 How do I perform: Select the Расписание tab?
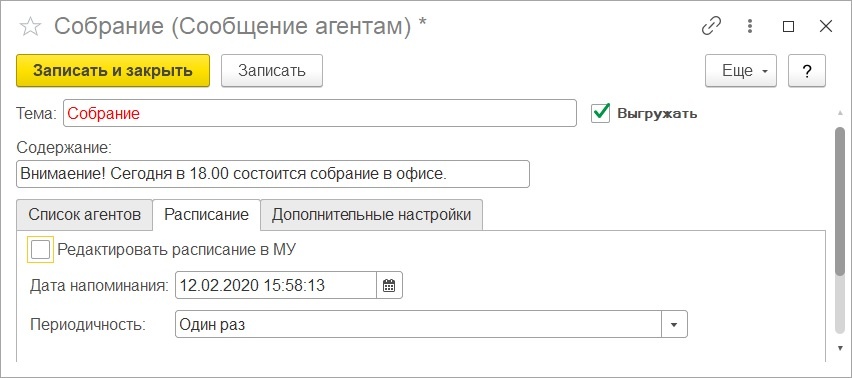pyautogui.click(x=206, y=215)
